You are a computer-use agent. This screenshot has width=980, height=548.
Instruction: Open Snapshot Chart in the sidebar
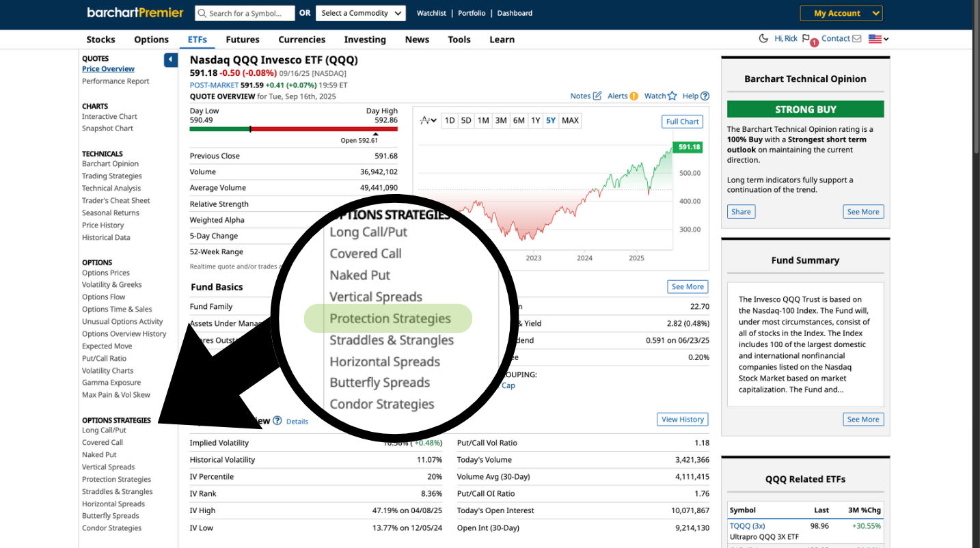(x=108, y=128)
